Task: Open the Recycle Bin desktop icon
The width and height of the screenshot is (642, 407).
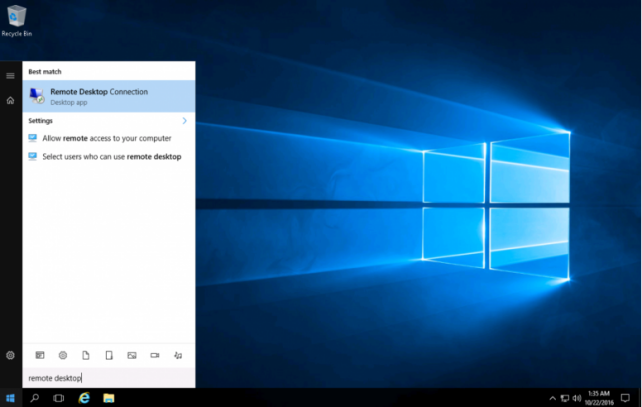Action: click(x=16, y=20)
